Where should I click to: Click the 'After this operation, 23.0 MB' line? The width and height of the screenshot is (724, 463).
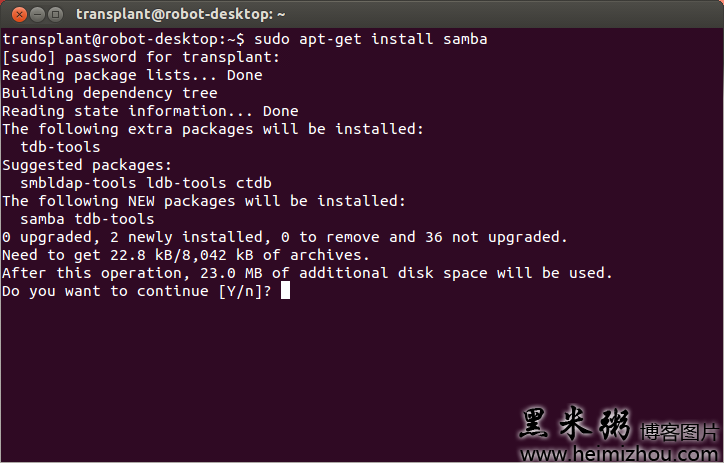307,273
